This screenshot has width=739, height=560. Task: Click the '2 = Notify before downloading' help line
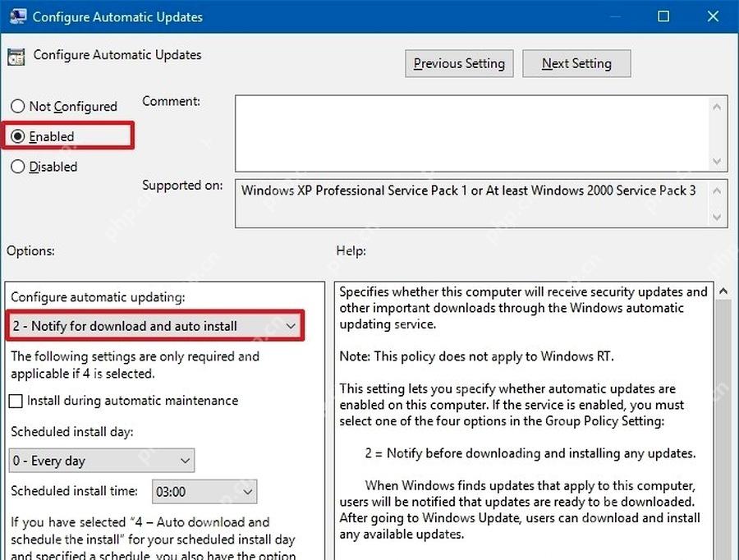click(x=530, y=453)
